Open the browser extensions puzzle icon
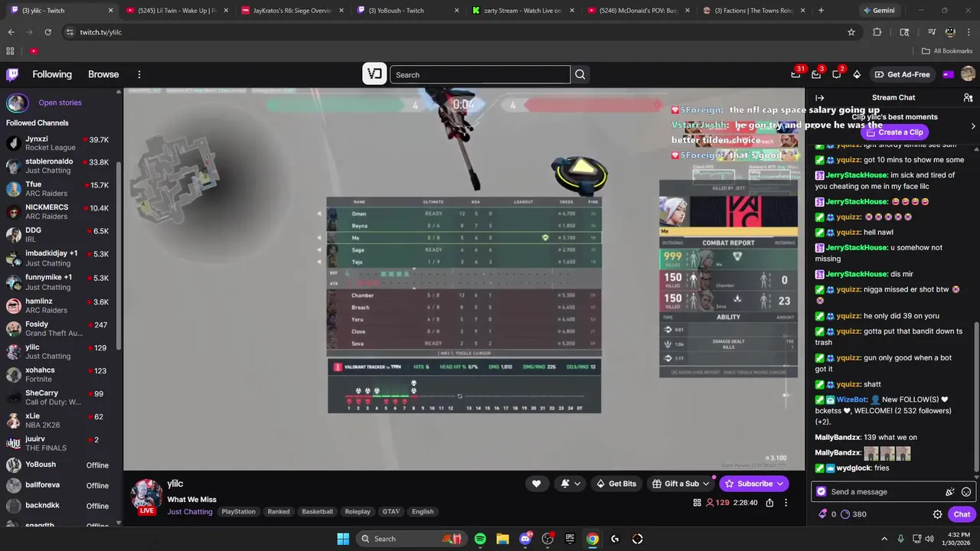This screenshot has height=551, width=980. click(877, 32)
